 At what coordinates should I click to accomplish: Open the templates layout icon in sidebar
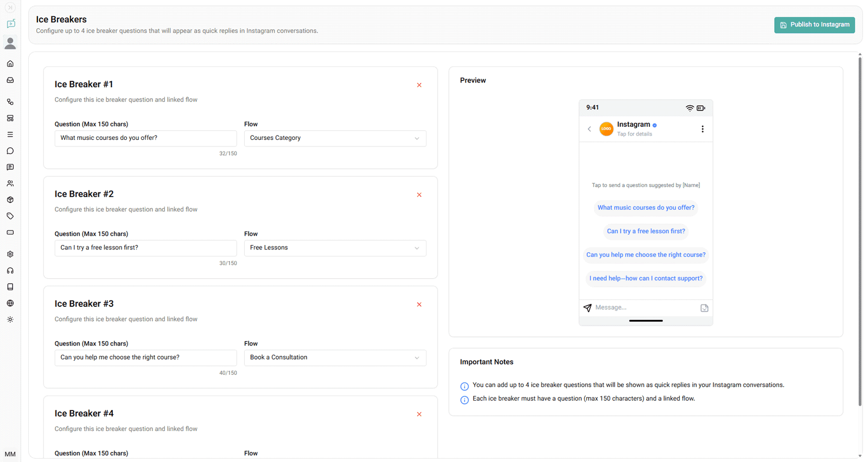point(10,118)
